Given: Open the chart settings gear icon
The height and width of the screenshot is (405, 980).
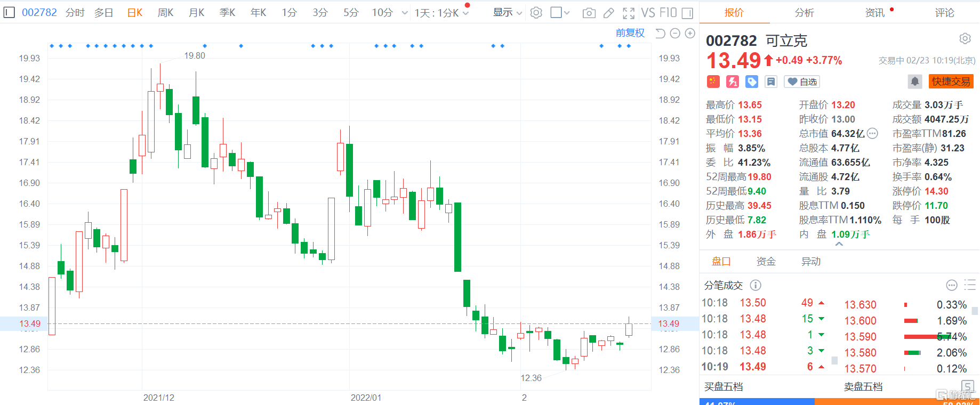Looking at the screenshot, I should tap(536, 13).
